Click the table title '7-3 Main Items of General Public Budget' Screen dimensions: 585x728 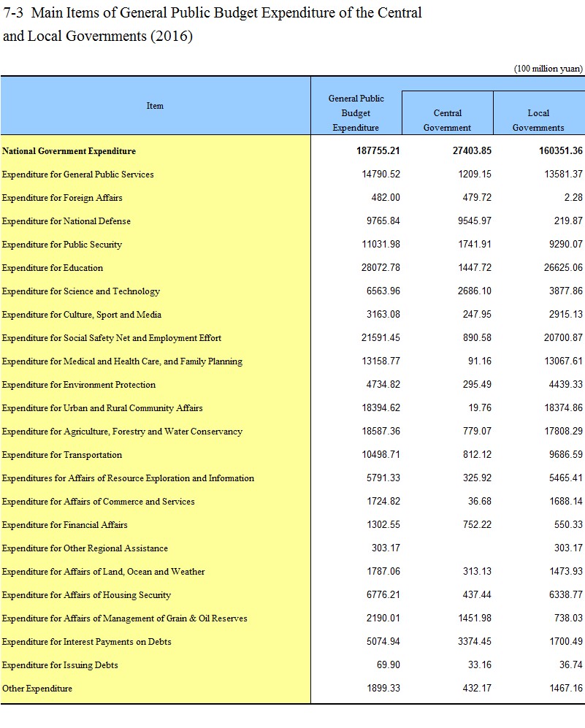click(x=213, y=24)
